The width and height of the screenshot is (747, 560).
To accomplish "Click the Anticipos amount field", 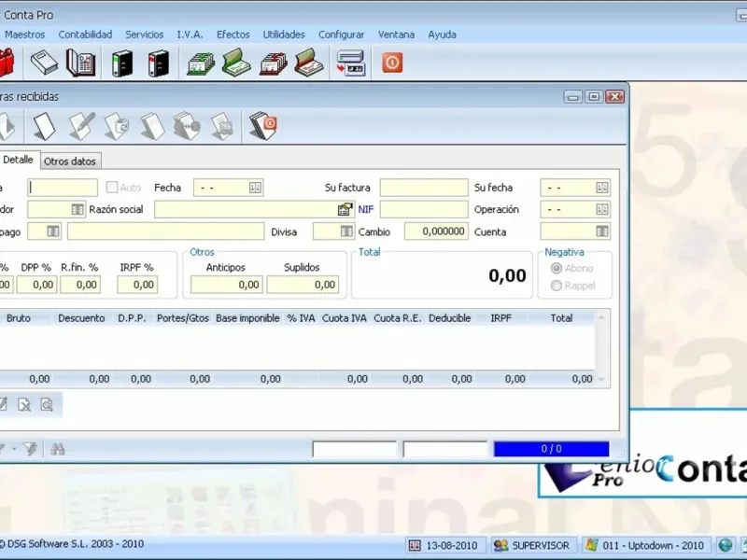I will point(226,285).
